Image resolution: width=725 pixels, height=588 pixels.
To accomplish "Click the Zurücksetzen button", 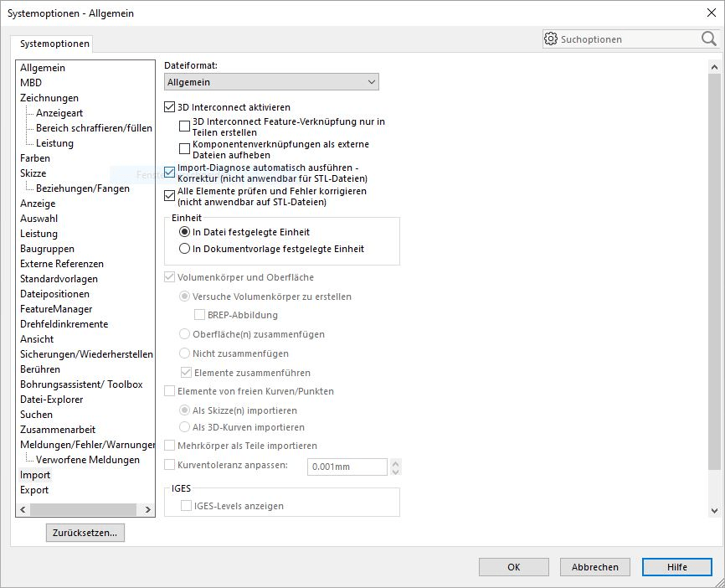I will [x=85, y=533].
